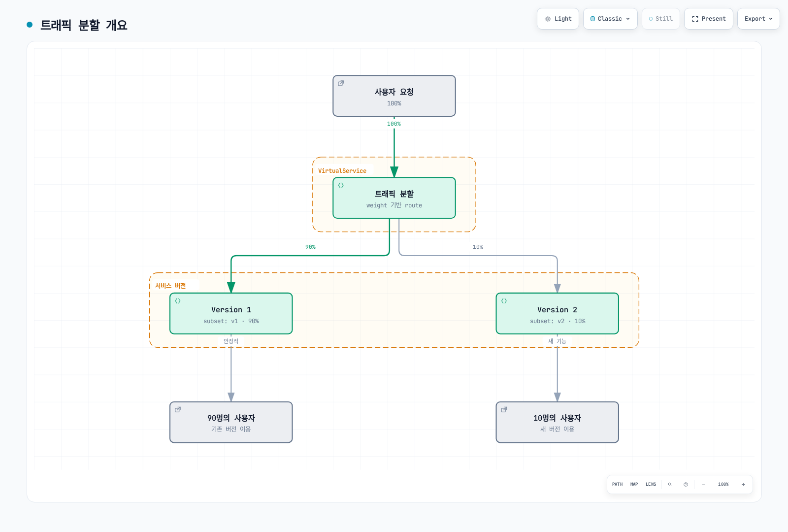Click the 90% edge label

click(310, 247)
